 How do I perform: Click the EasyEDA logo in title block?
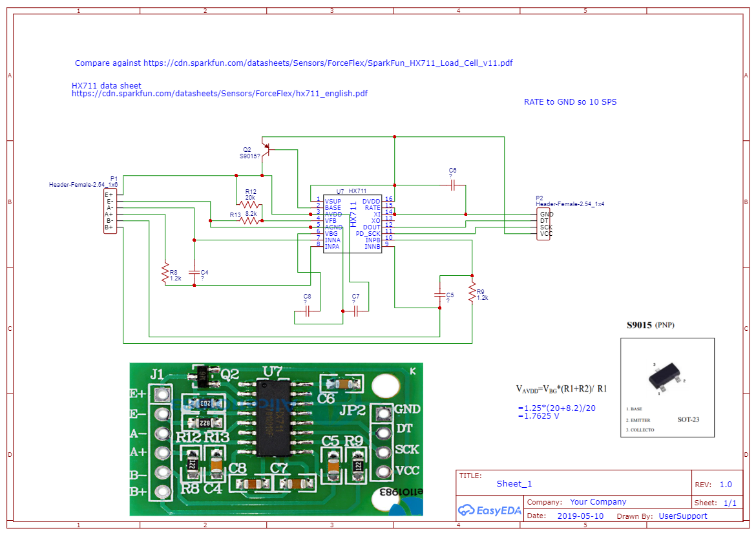[x=489, y=510]
